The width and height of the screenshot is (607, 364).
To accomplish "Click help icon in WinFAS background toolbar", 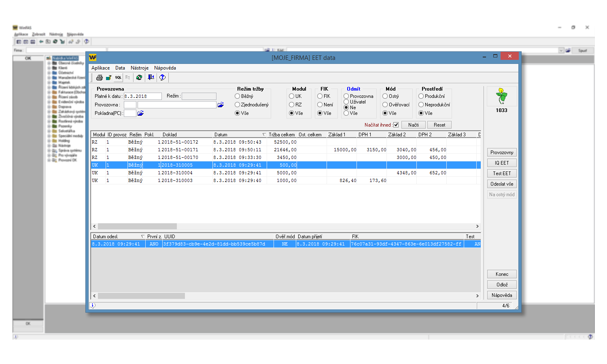I will tap(87, 42).
